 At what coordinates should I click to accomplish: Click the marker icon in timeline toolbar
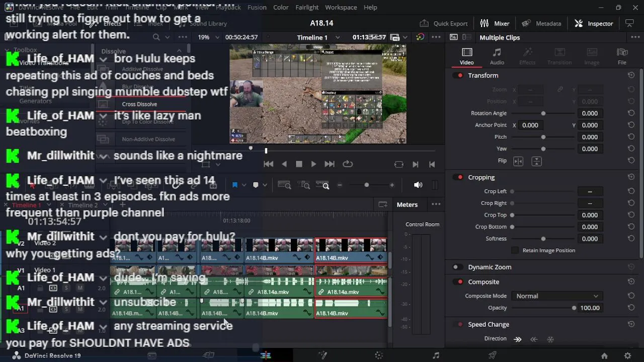click(256, 185)
